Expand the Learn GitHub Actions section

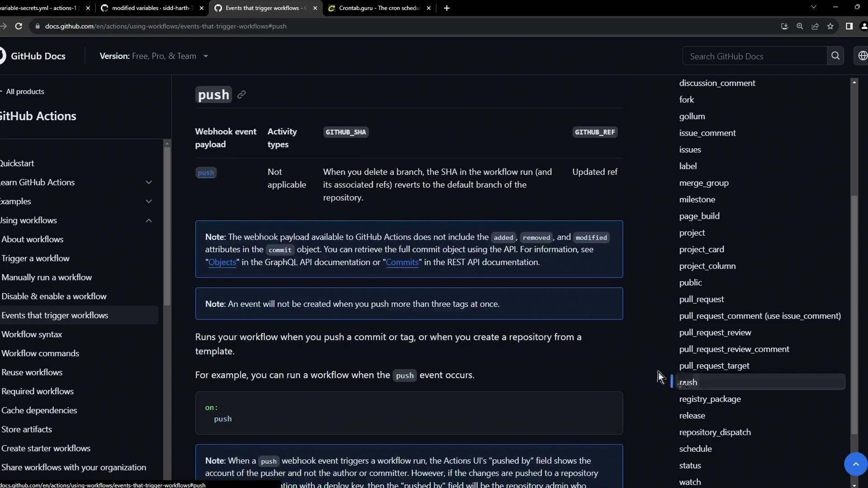[x=149, y=183]
